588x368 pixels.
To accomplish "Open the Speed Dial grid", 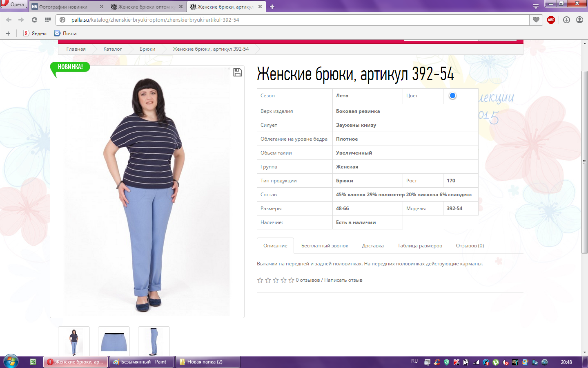I will (48, 20).
